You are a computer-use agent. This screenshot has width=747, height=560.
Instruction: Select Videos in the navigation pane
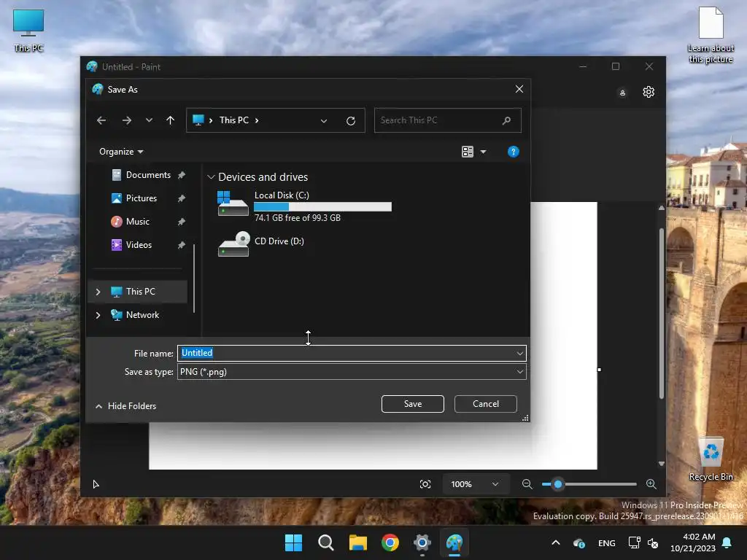tap(139, 245)
